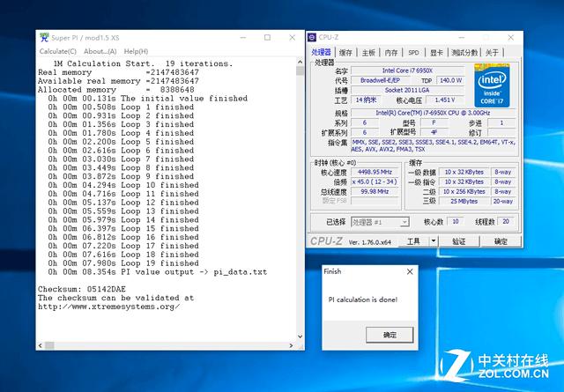Click 确定 in the Finish dialog
The width and height of the screenshot is (564, 392).
click(x=390, y=335)
